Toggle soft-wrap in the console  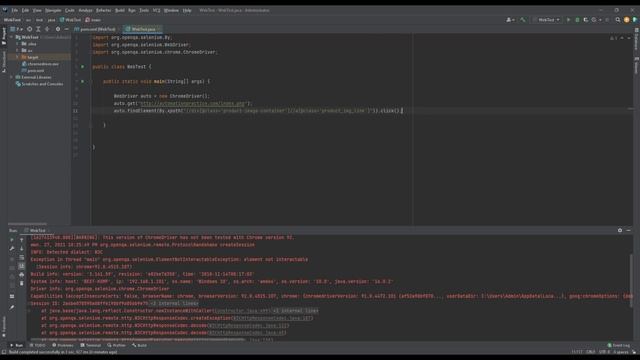[22, 258]
